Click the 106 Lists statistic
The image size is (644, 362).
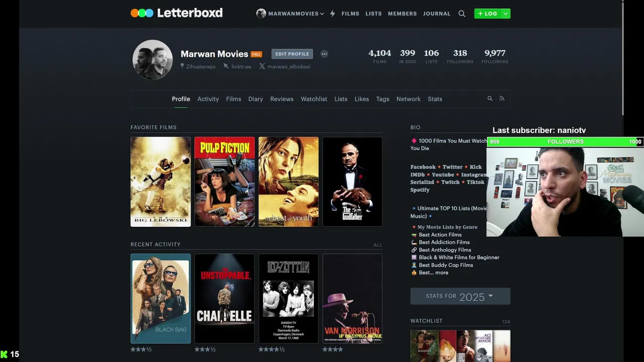click(431, 56)
